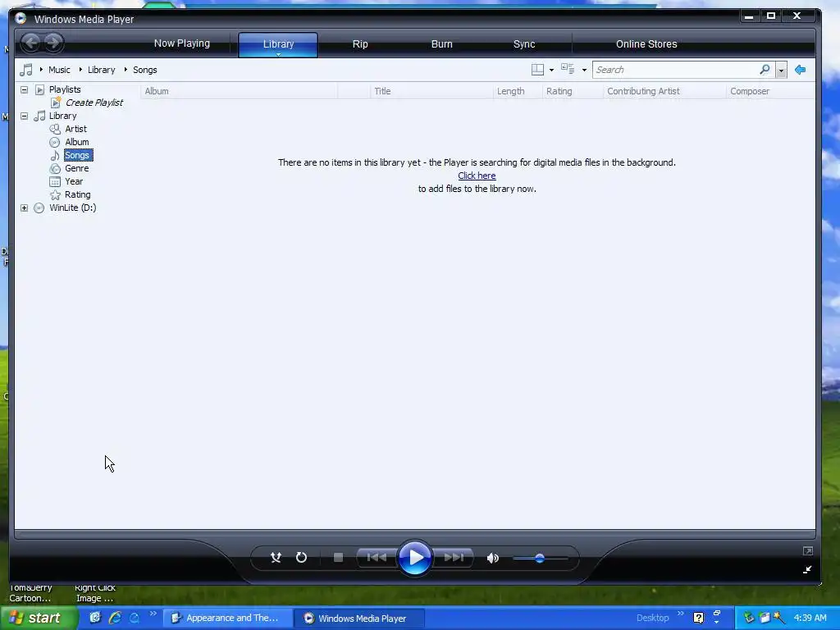Open the Online Stores tab
840x630 pixels.
tap(646, 44)
